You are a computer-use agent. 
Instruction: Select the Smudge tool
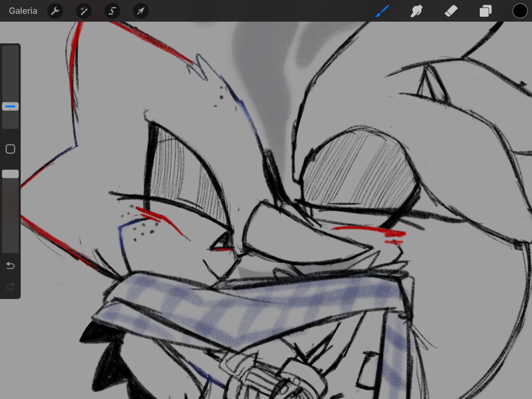coord(416,11)
